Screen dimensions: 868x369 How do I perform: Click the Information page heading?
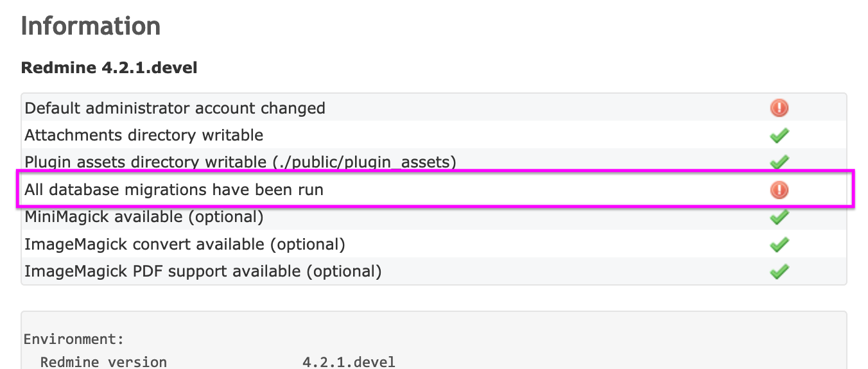pos(91,26)
